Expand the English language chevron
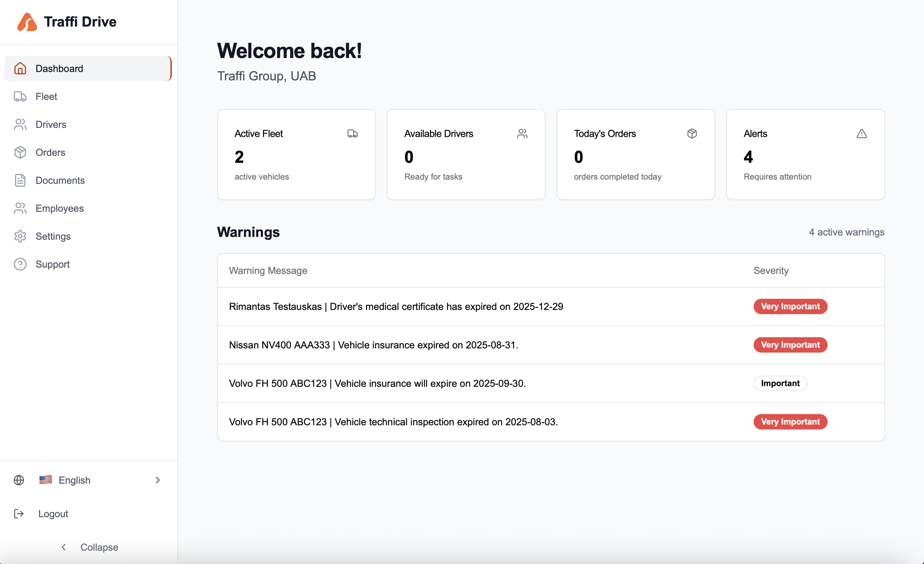The image size is (924, 564). tap(157, 480)
